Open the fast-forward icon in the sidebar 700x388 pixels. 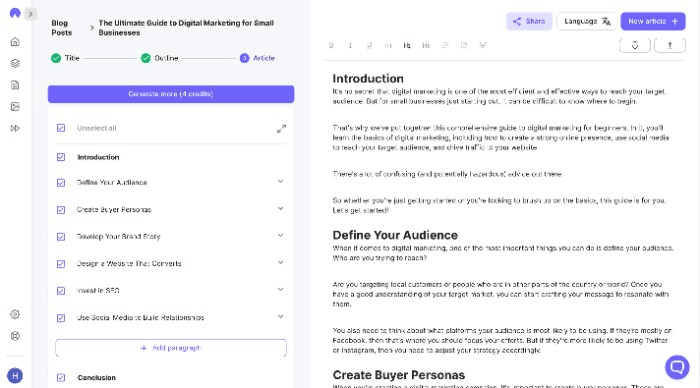pos(15,128)
